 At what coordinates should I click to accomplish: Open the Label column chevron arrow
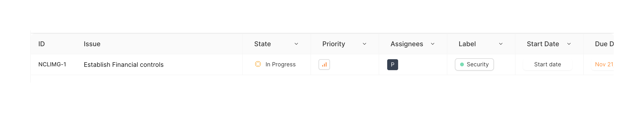(501, 44)
